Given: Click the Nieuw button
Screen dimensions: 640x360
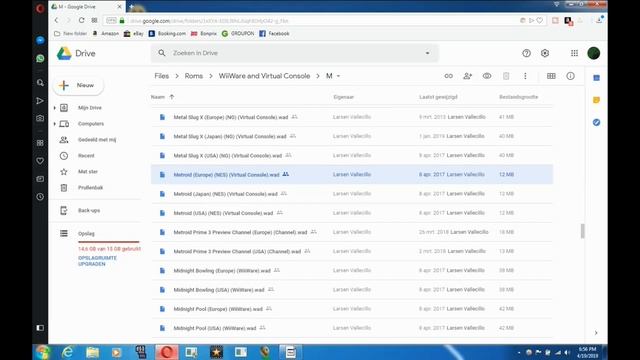Looking at the screenshot, I should click(78, 85).
